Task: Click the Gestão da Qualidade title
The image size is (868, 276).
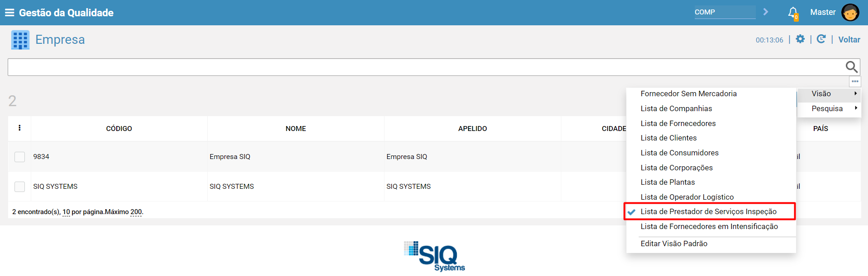Action: pos(66,13)
